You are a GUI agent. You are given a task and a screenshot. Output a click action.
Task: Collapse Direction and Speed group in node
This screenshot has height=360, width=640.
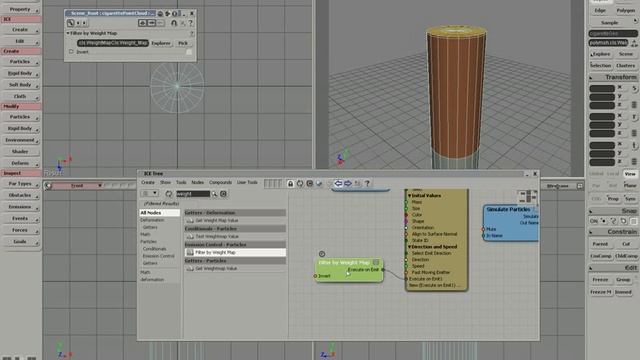coord(409,247)
